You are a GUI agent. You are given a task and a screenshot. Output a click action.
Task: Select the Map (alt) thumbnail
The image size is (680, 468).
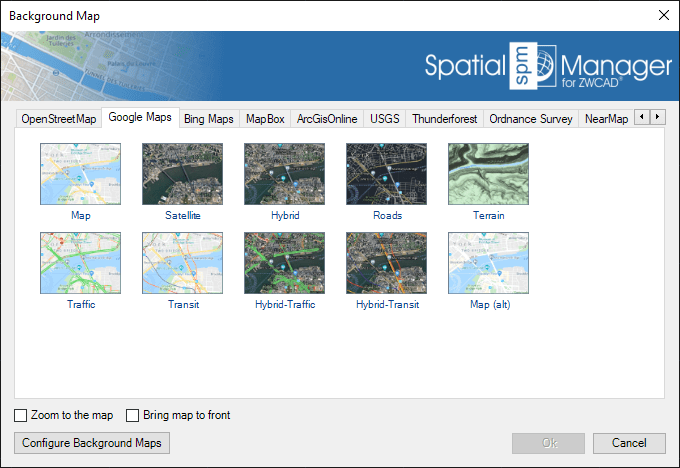pyautogui.click(x=488, y=264)
